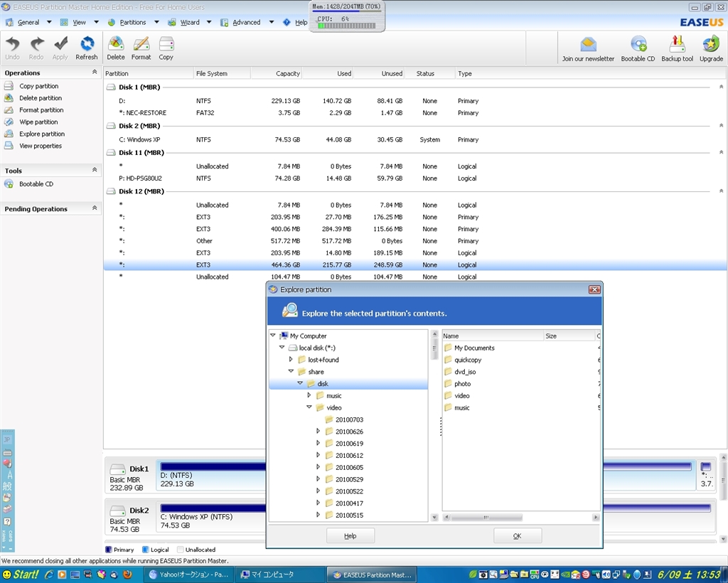Click the Help button in dialog

point(350,536)
